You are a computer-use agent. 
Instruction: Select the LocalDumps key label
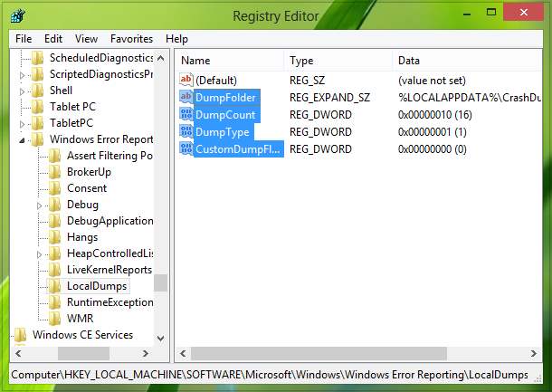tap(97, 286)
